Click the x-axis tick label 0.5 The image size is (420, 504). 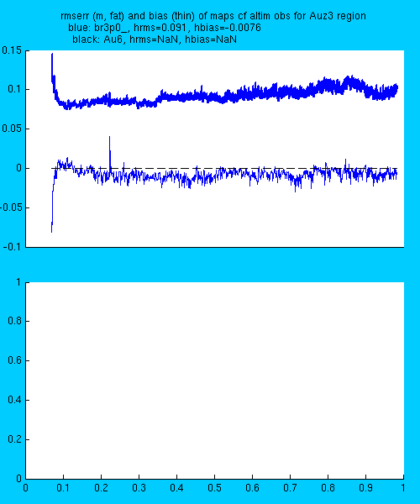214,488
